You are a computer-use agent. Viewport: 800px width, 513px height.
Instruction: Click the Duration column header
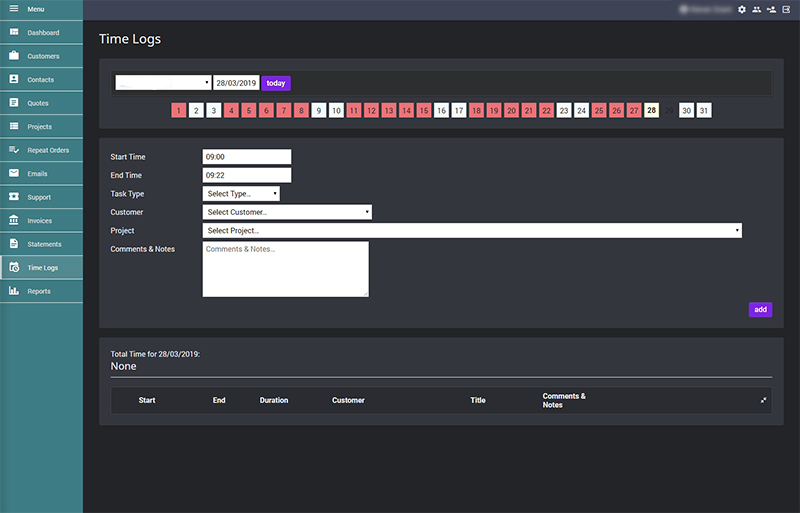click(274, 400)
